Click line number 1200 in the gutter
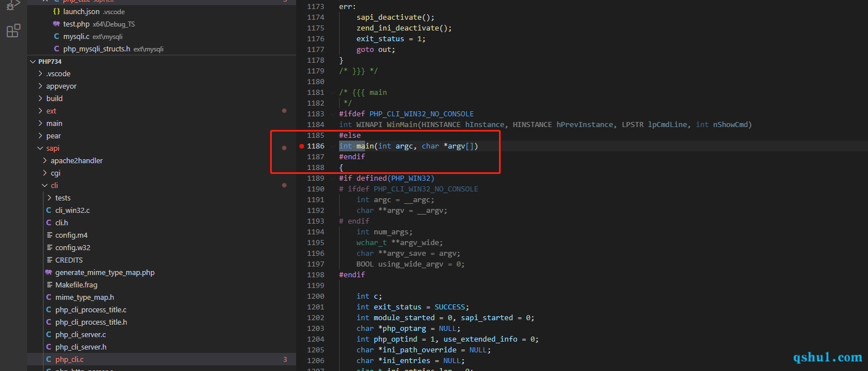The height and width of the screenshot is (371, 868). pyautogui.click(x=315, y=296)
